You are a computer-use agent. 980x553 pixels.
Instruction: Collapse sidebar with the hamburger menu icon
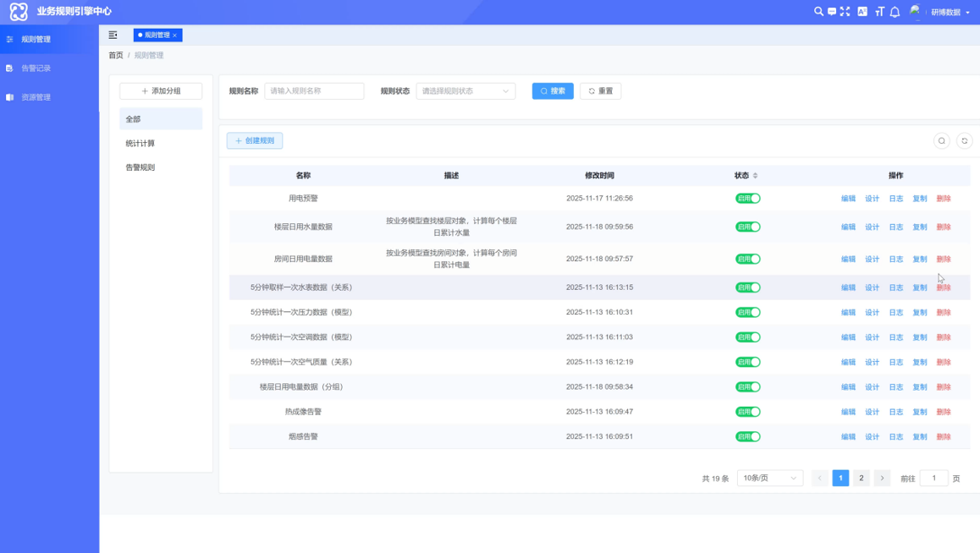[x=113, y=35]
